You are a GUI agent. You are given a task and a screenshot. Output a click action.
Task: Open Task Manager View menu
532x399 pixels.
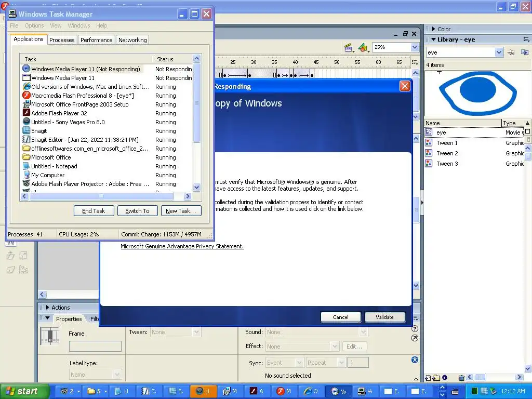tap(56, 25)
